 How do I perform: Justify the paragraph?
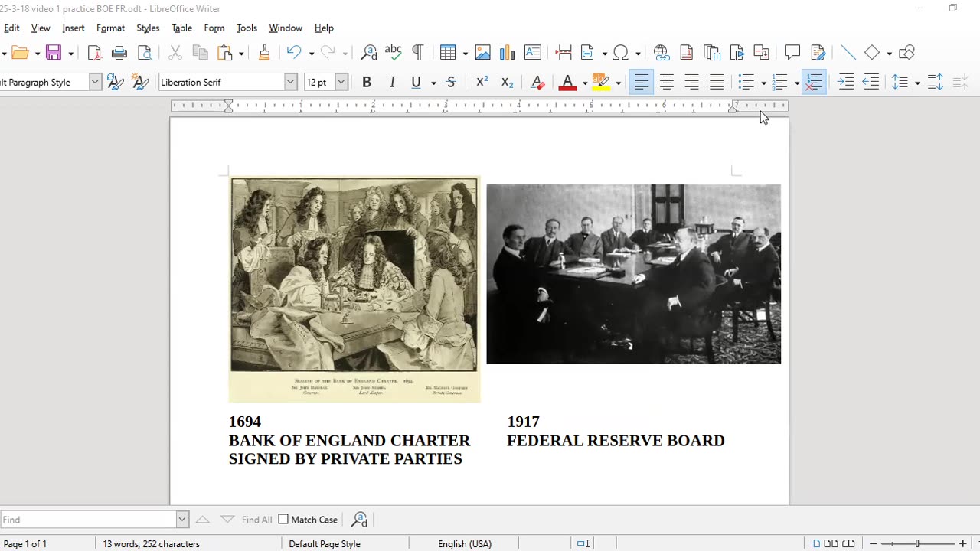(x=717, y=83)
